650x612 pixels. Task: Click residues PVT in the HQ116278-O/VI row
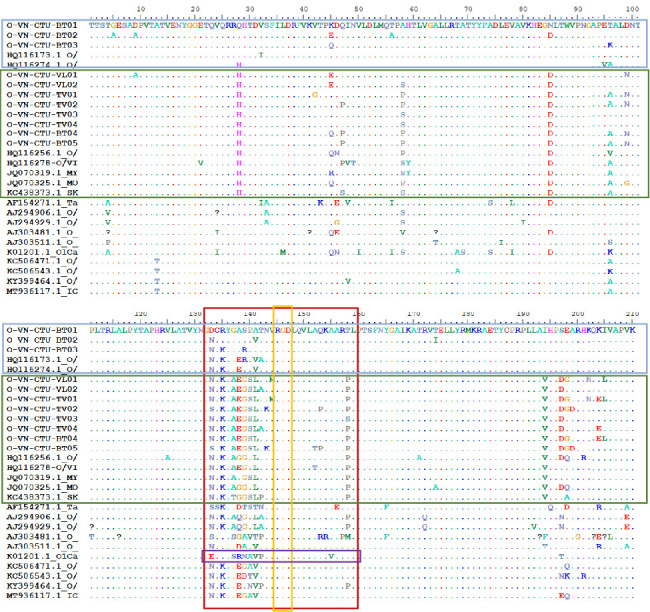click(x=348, y=163)
